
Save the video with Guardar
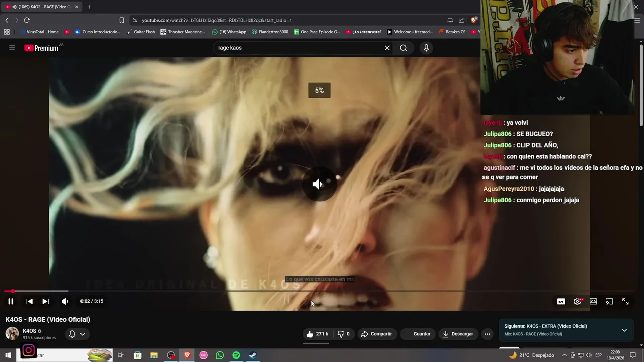tap(418, 334)
